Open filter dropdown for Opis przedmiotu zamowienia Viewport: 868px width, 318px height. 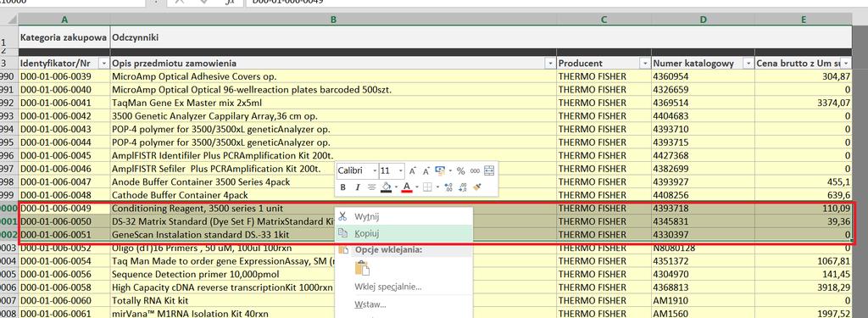point(550,63)
